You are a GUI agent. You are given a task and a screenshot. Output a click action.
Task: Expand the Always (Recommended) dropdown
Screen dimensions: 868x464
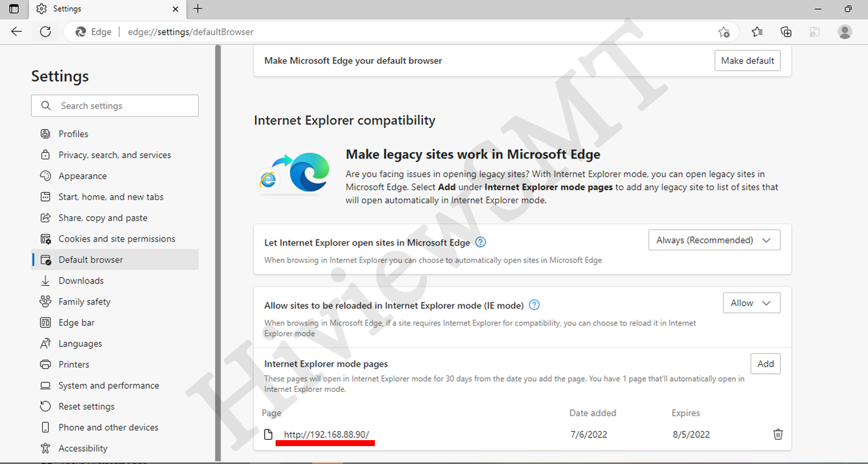click(x=714, y=240)
